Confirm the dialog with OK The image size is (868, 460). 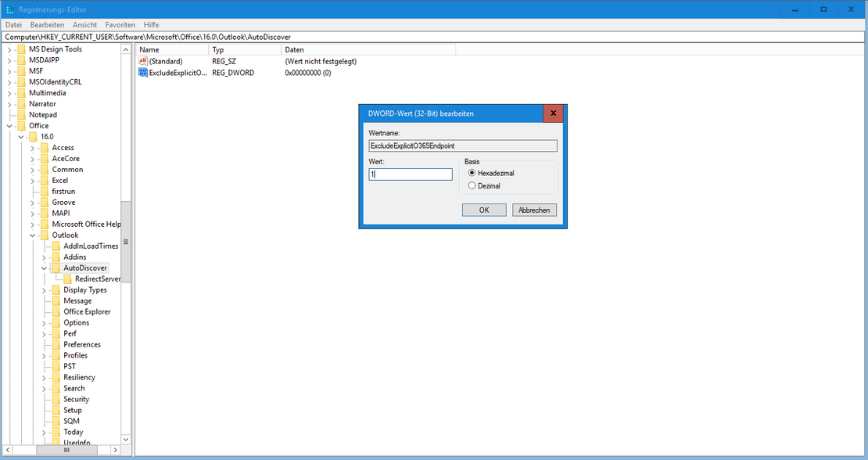483,210
